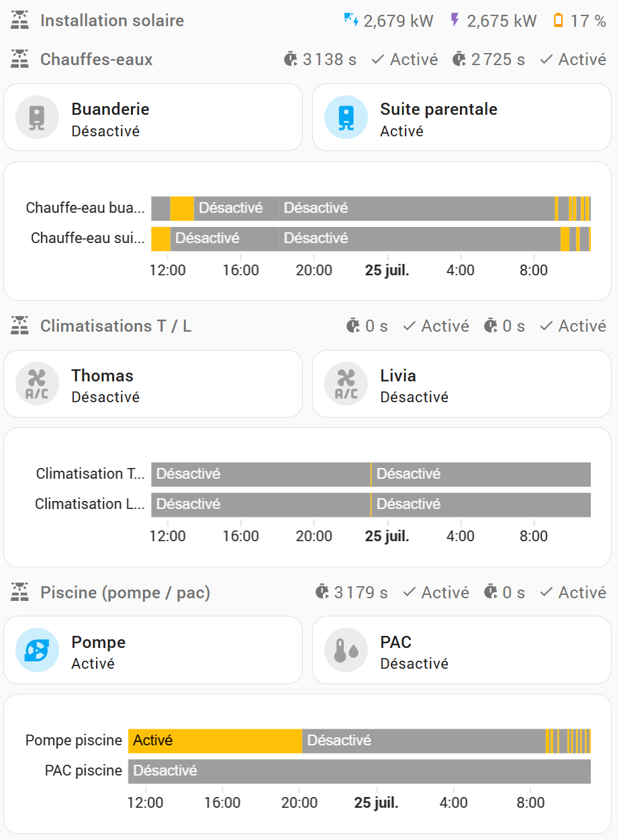Screen dimensions: 619x840
Task: Click the PAC piscine Désactivé history bar
Action: [359, 771]
